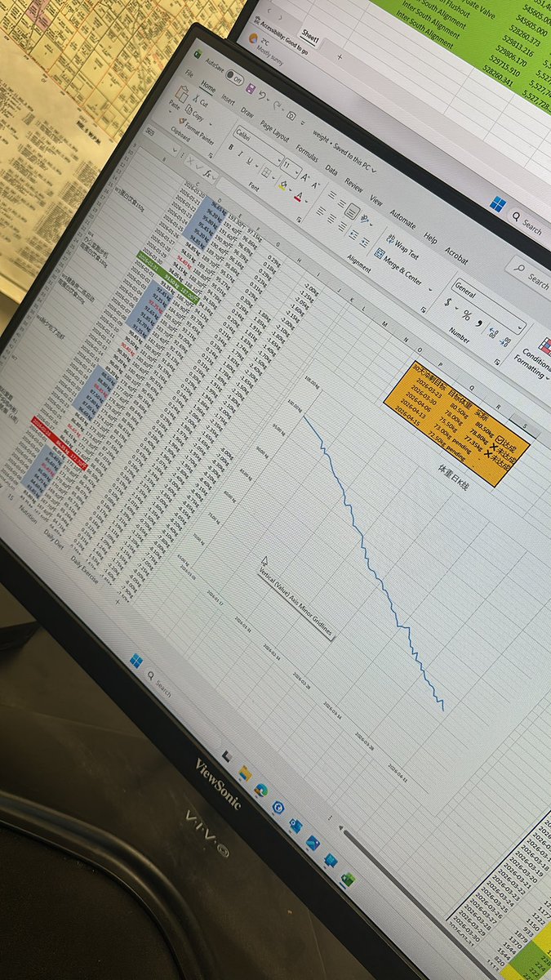This screenshot has width=551, height=980.
Task: Click the Excel icon in taskbar
Action: click(x=348, y=880)
